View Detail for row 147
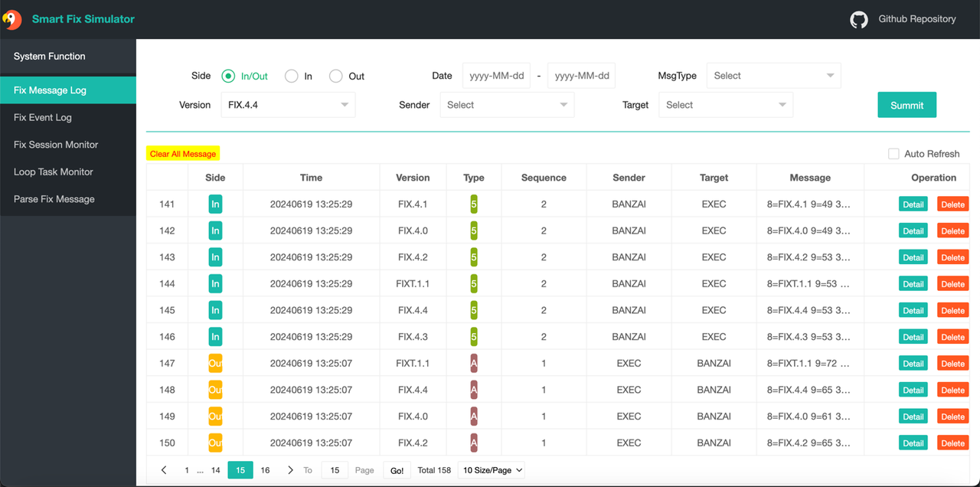 (913, 364)
